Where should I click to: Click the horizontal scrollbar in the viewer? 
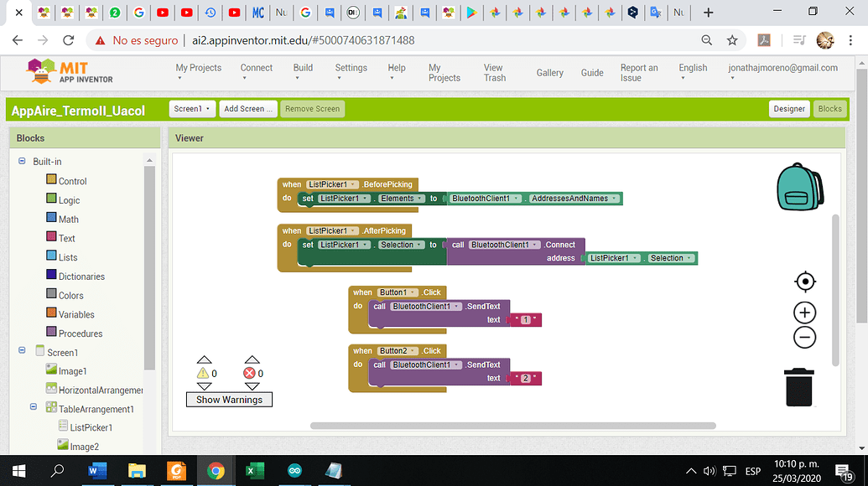pyautogui.click(x=503, y=426)
